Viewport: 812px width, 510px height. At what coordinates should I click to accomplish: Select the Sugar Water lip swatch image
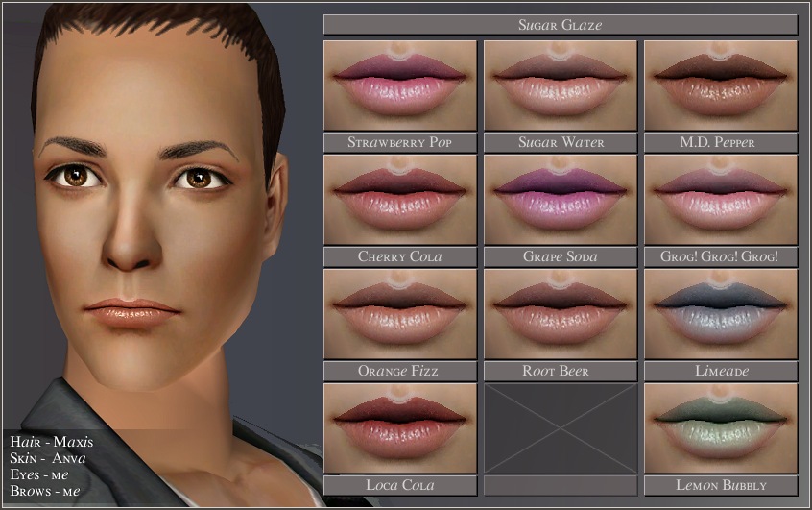[561, 85]
